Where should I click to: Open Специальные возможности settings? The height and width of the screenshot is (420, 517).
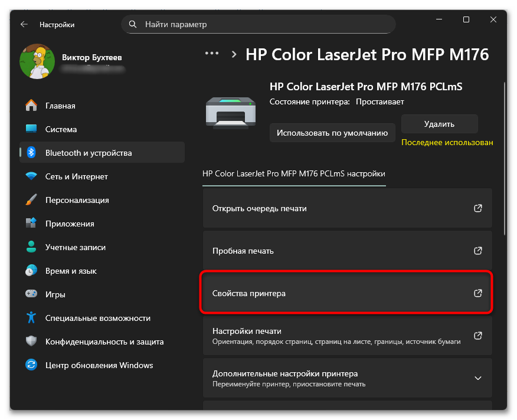[102, 318]
